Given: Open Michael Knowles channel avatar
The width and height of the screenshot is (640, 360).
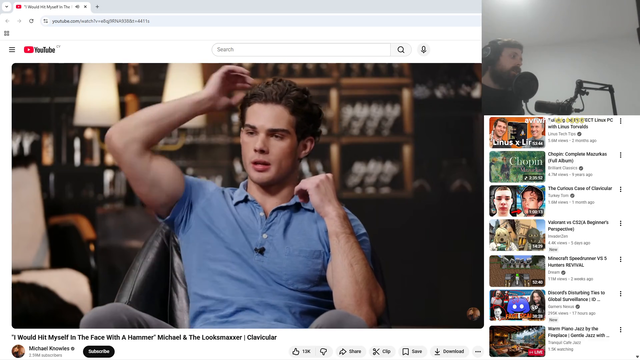Looking at the screenshot, I should click(x=18, y=351).
